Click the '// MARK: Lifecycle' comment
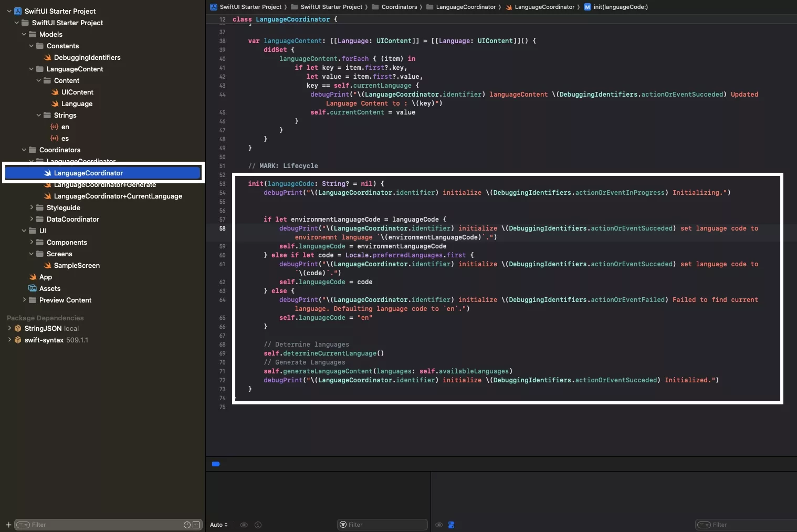The width and height of the screenshot is (797, 532). point(283,166)
